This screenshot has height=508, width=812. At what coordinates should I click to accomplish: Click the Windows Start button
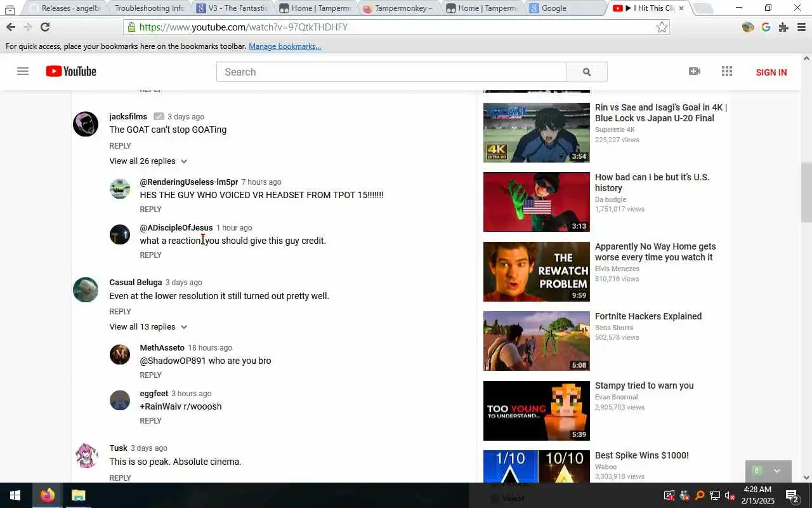tap(15, 495)
